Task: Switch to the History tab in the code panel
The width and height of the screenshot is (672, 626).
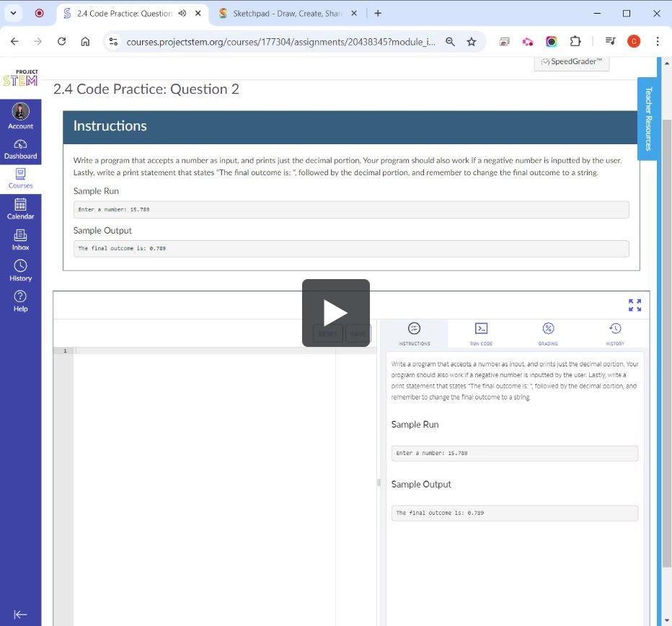Action: [615, 334]
